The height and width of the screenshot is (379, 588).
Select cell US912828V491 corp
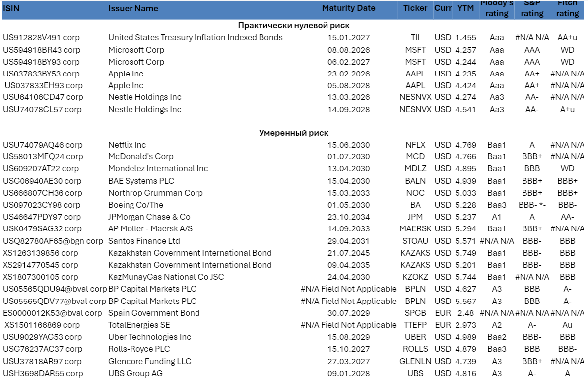[41, 38]
